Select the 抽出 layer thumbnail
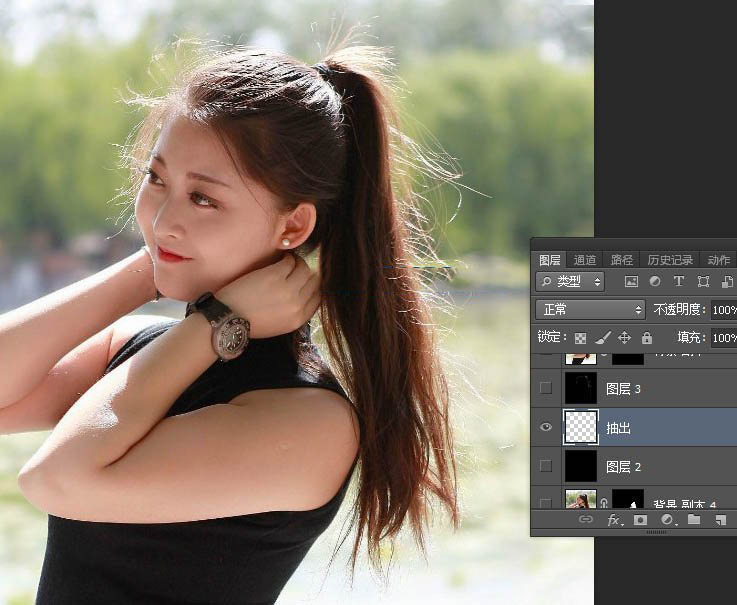The image size is (737, 605). click(581, 427)
